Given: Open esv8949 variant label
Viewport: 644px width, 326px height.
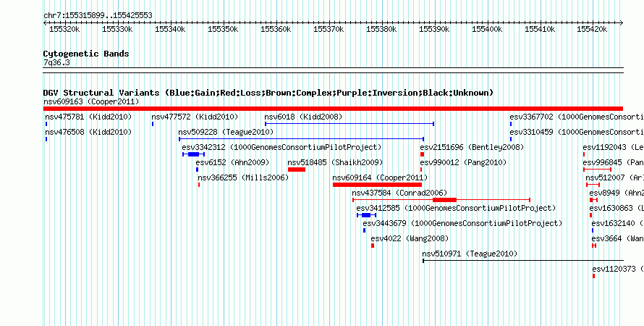Looking at the screenshot, I should tap(617, 193).
